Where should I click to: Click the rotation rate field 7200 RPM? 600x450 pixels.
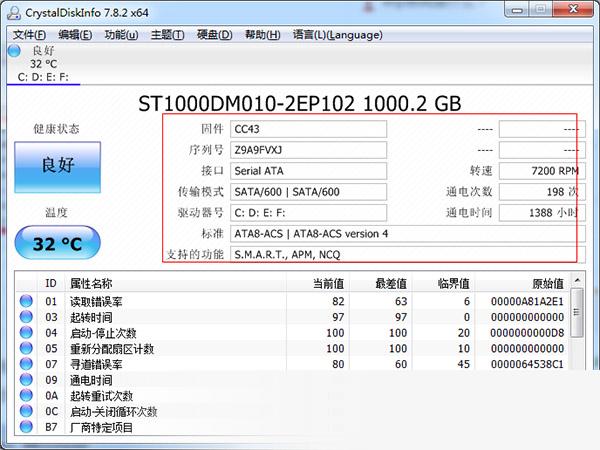(542, 171)
